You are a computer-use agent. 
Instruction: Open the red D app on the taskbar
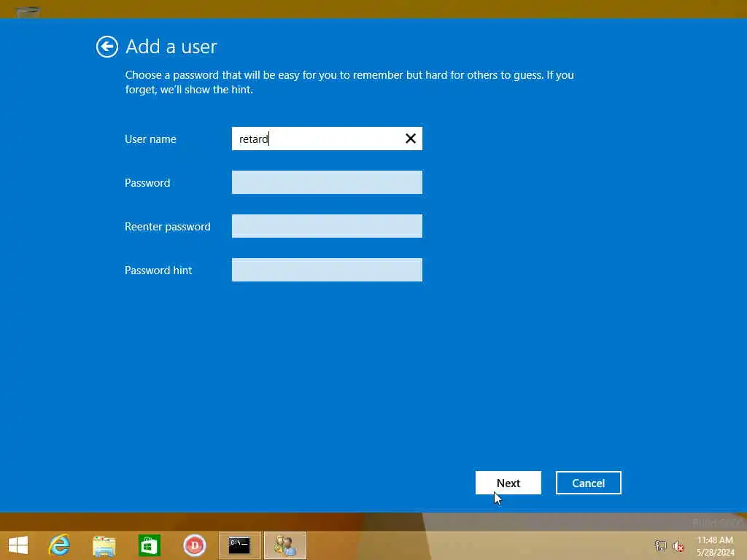pos(194,545)
